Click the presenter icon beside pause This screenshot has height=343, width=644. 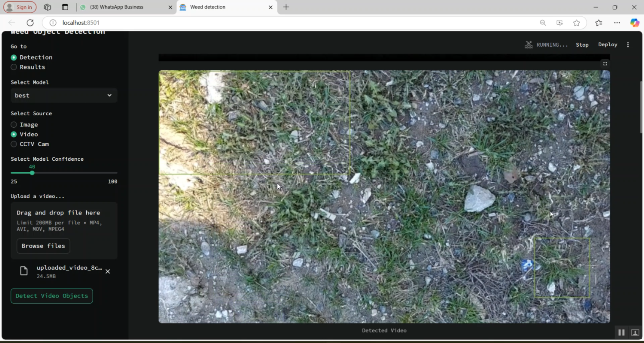coord(635,332)
